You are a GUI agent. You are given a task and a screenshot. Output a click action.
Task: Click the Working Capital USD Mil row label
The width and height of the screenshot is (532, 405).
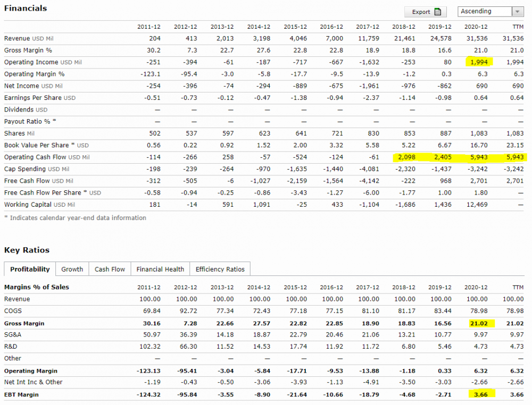(39, 205)
